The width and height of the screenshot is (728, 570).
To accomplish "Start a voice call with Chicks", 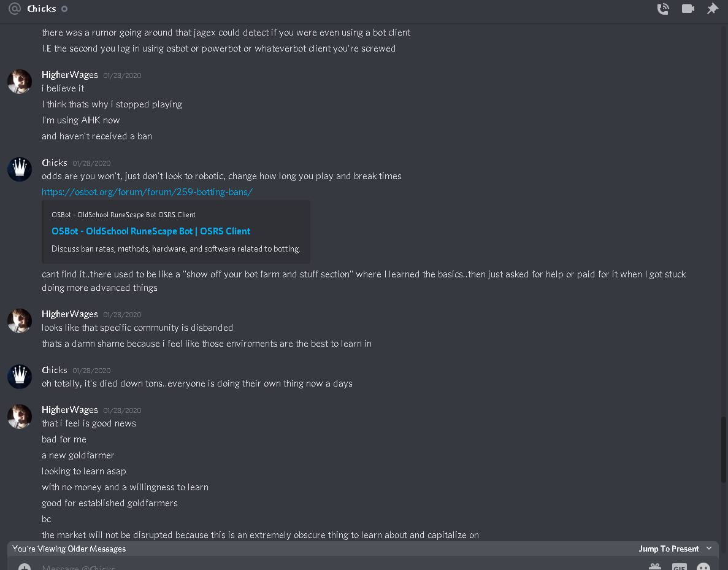I will tap(663, 9).
